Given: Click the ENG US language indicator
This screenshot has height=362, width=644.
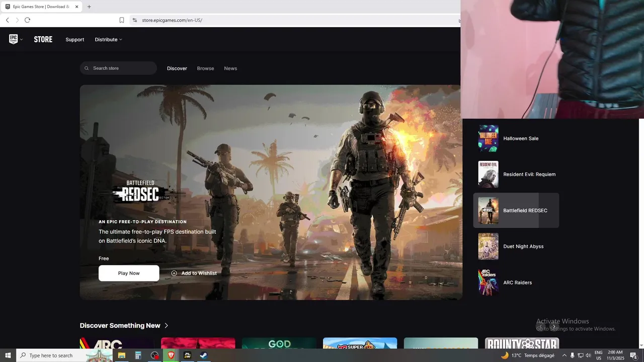Looking at the screenshot, I should pos(599,355).
